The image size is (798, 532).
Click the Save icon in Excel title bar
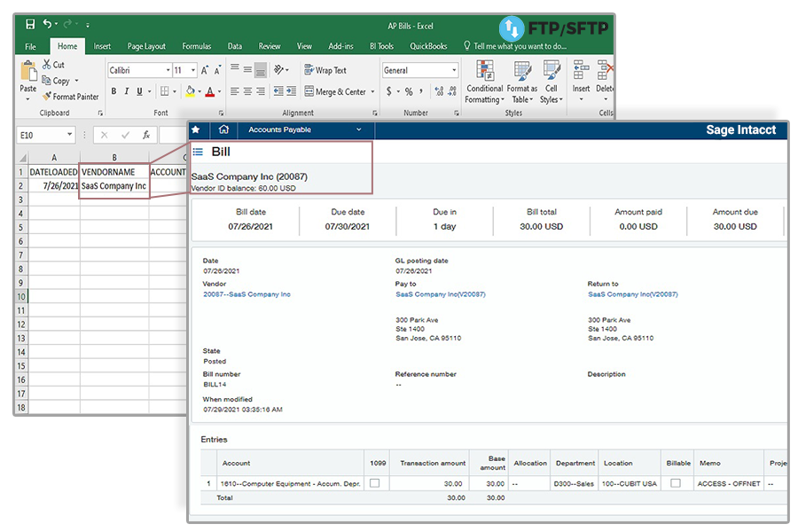click(30, 25)
